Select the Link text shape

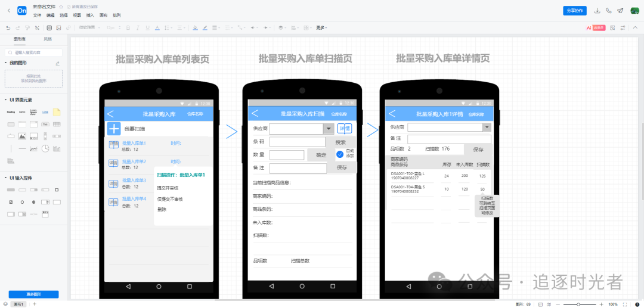(x=45, y=112)
